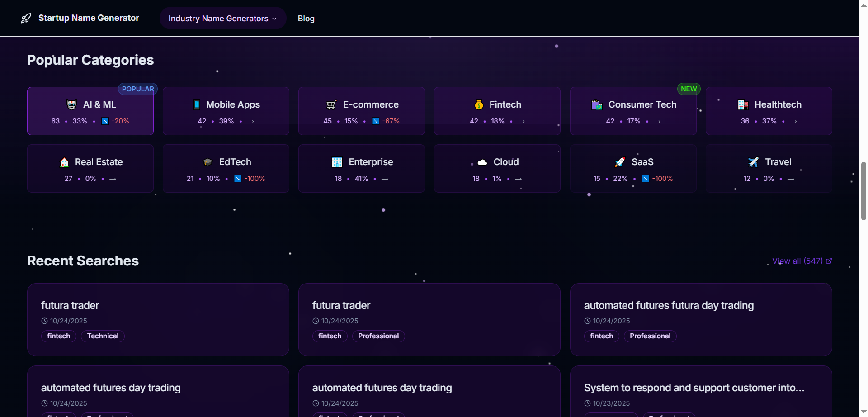
Task: Click the EdTech graduation cap icon
Action: [207, 161]
